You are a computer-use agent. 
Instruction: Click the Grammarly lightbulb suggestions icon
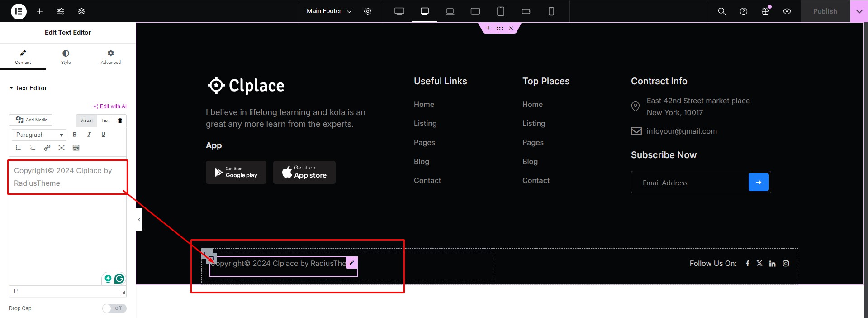[108, 279]
